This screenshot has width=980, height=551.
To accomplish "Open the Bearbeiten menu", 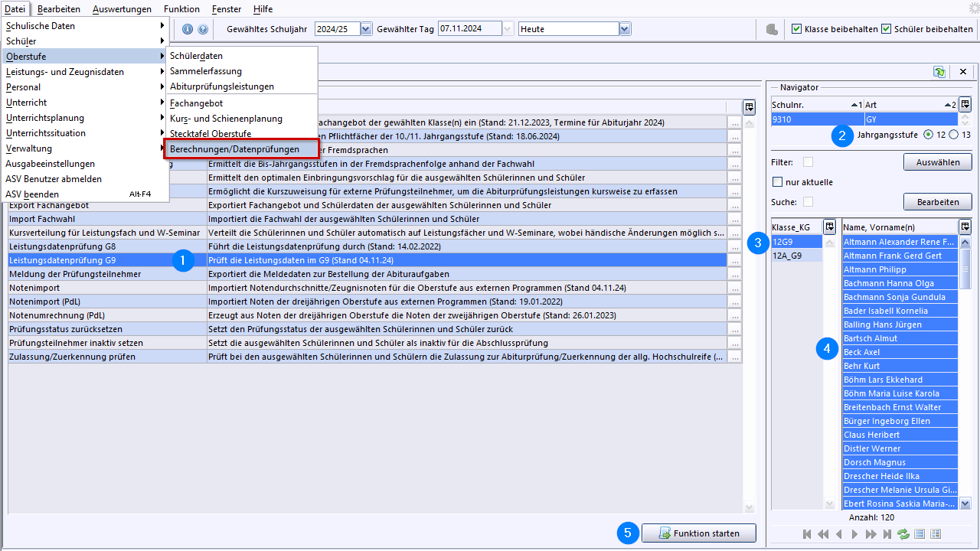I will [59, 9].
